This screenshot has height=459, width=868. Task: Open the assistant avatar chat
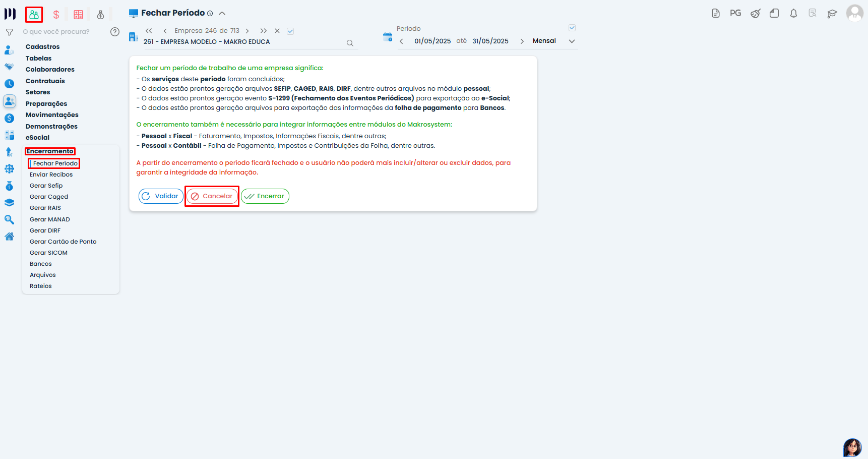tap(852, 447)
